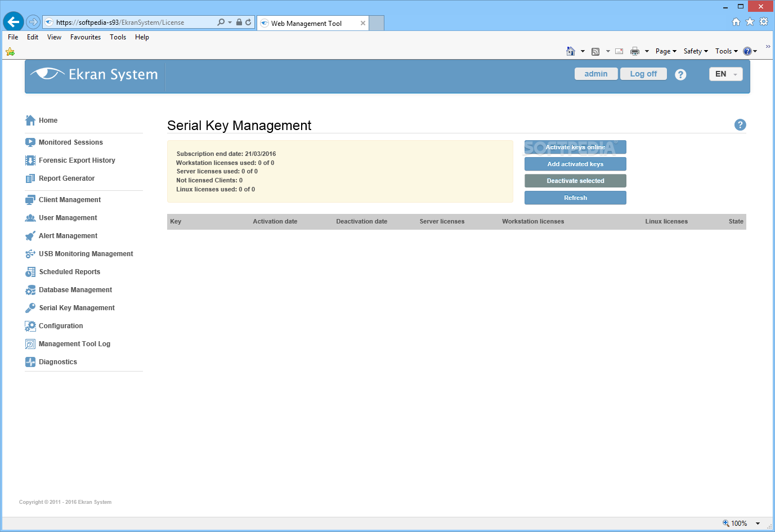The width and height of the screenshot is (775, 532).
Task: Expand the feeds dropdown arrow
Action: pyautogui.click(x=608, y=51)
